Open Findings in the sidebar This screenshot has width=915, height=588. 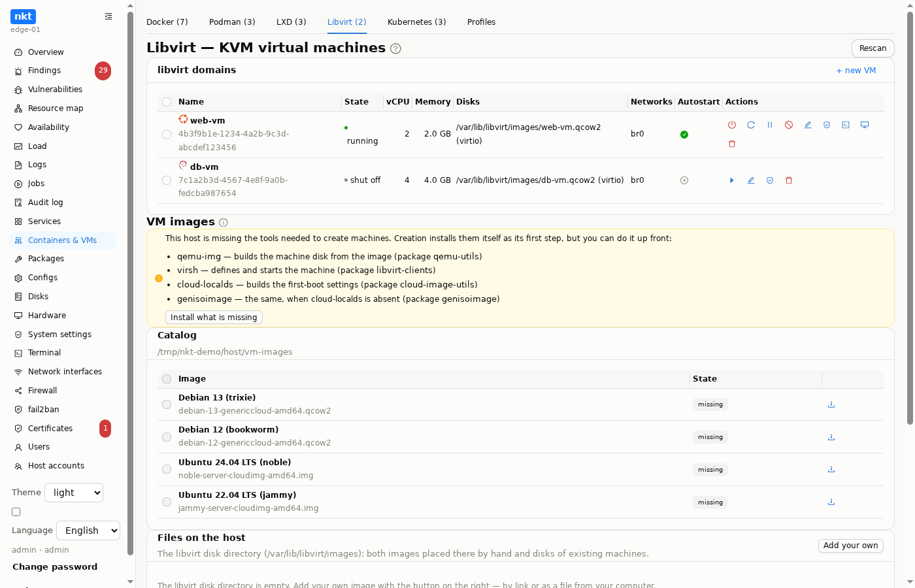(63, 71)
